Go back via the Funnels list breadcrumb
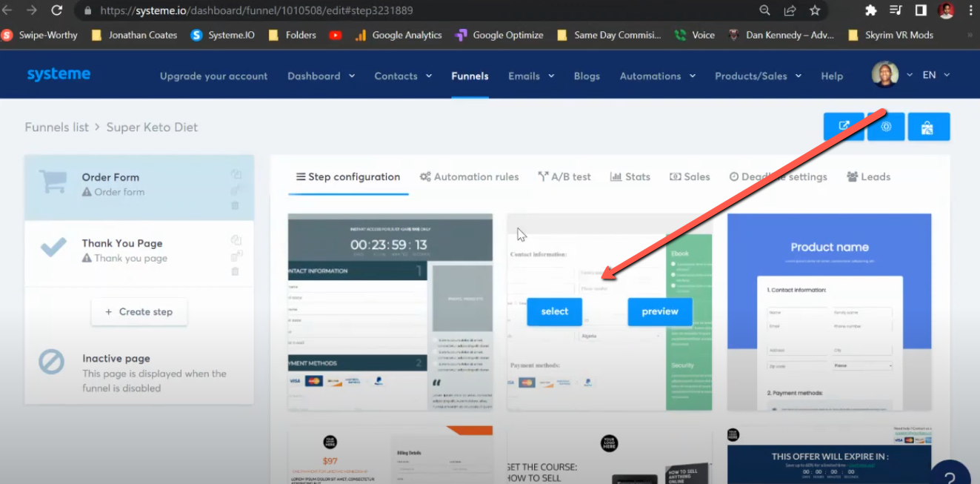This screenshot has height=484, width=980. coord(56,127)
